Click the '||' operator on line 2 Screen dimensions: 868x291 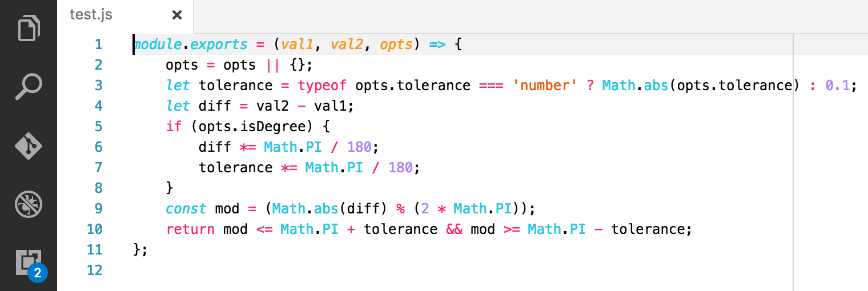click(x=273, y=65)
